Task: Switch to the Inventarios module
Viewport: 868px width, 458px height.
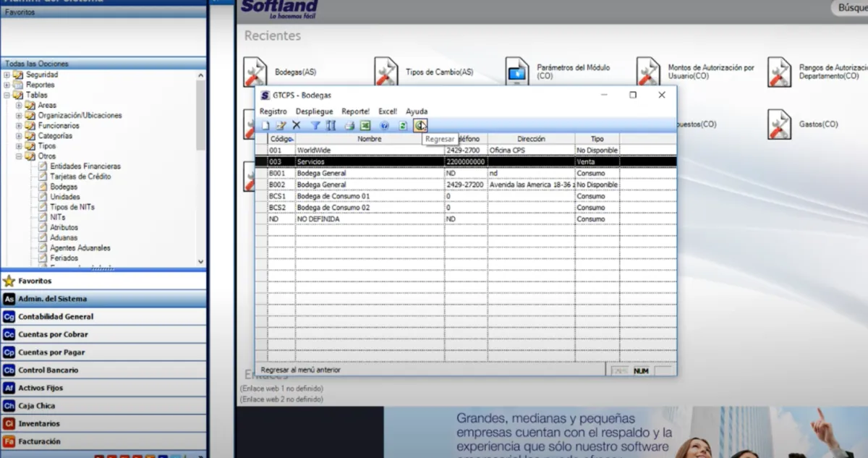Action: pos(39,423)
